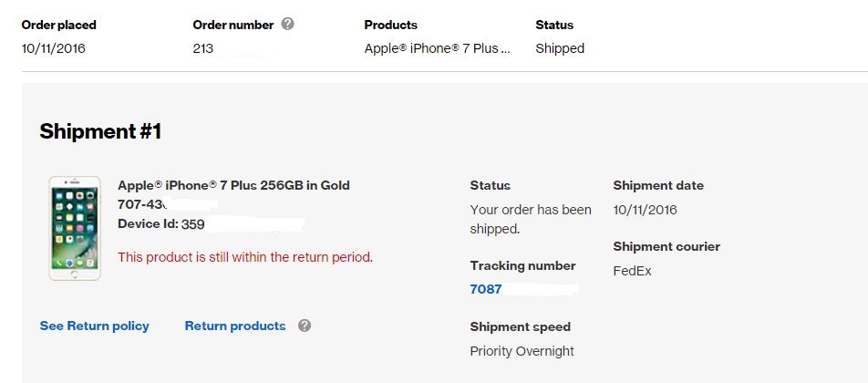Click the Tracking number label
This screenshot has width=868, height=383.
[523, 265]
